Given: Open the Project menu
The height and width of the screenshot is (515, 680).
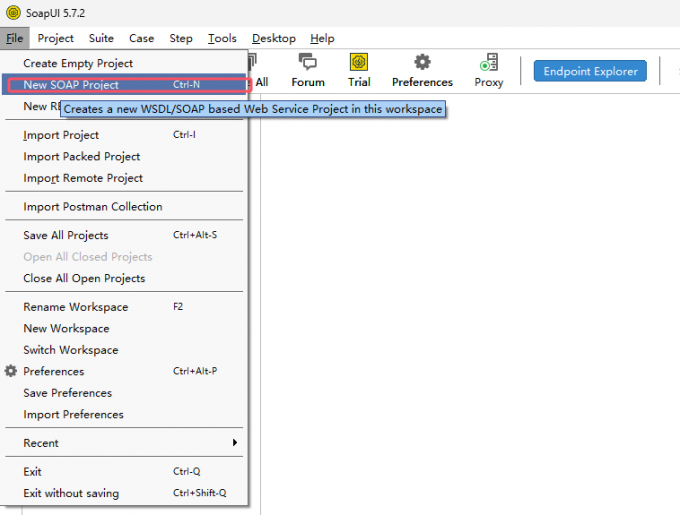Looking at the screenshot, I should pos(56,38).
